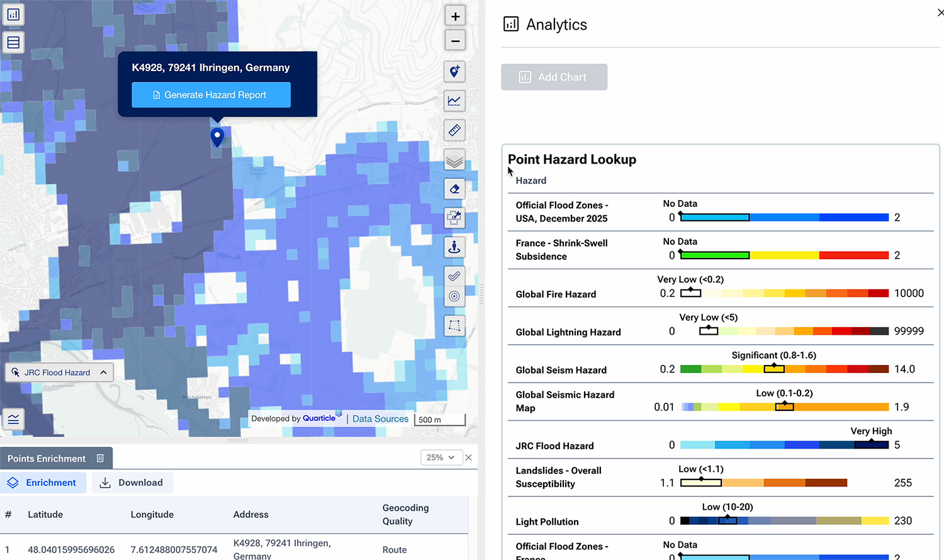This screenshot has height=560, width=944.
Task: Click the Light Pollution color scale bar
Action: pyautogui.click(x=784, y=521)
